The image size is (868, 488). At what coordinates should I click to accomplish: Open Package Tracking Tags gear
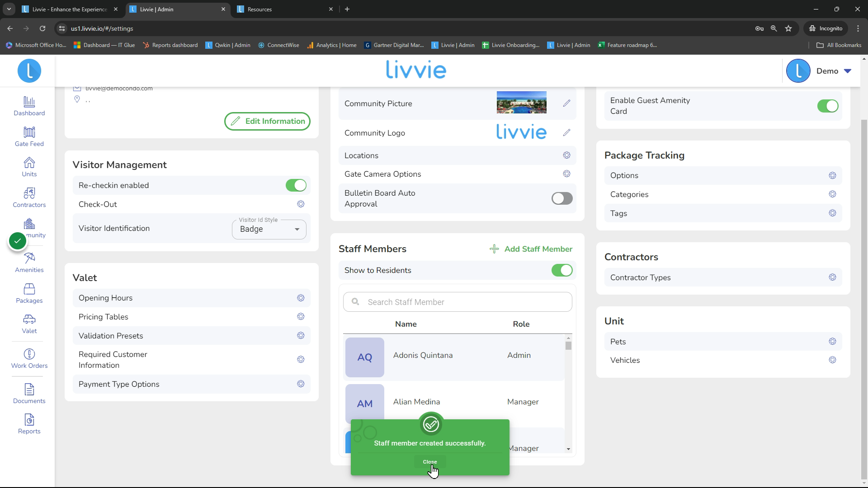[x=832, y=213]
